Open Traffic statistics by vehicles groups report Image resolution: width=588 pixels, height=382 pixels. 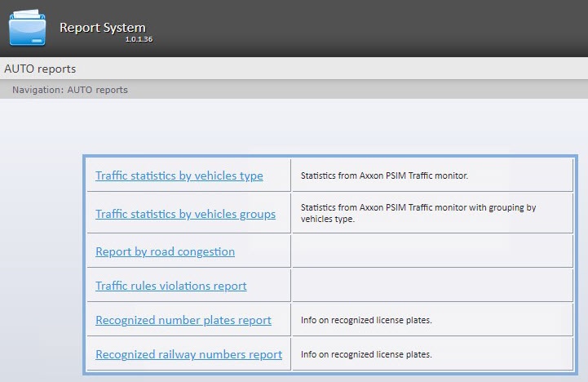point(185,214)
